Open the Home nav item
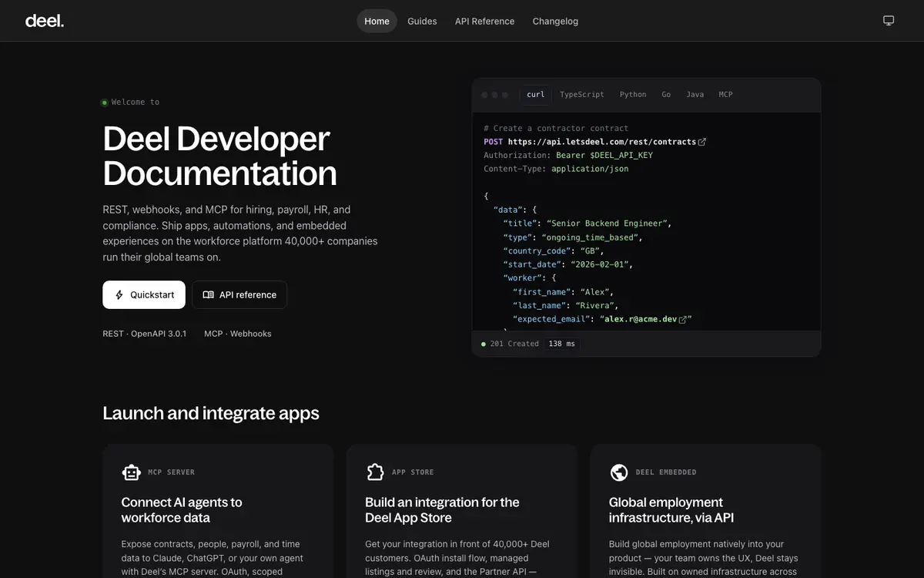Viewport: 924px width, 578px height. pyautogui.click(x=377, y=21)
